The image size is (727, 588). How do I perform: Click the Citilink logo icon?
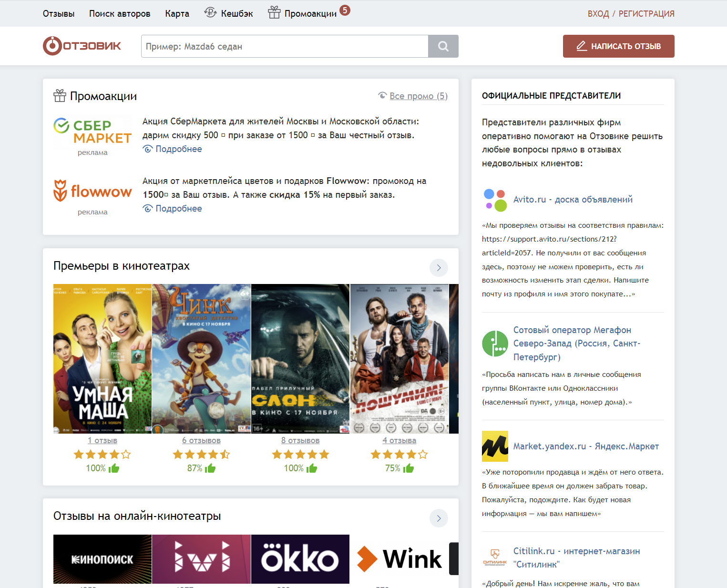[495, 558]
